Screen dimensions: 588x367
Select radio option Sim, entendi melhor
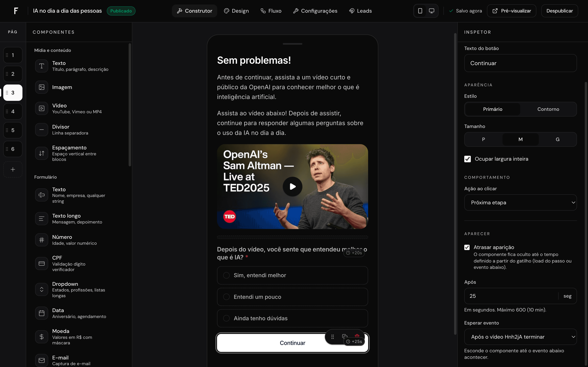pos(226,275)
